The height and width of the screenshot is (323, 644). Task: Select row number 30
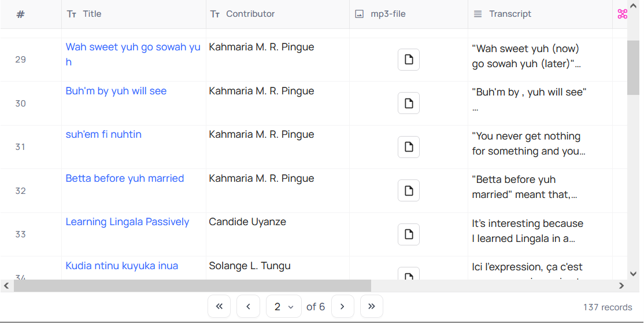click(21, 104)
